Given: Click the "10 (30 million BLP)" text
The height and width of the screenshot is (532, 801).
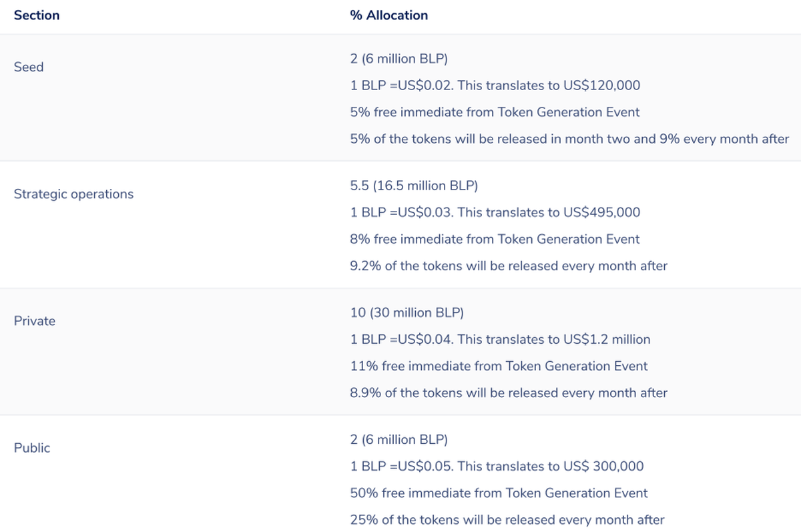Looking at the screenshot, I should (x=407, y=312).
